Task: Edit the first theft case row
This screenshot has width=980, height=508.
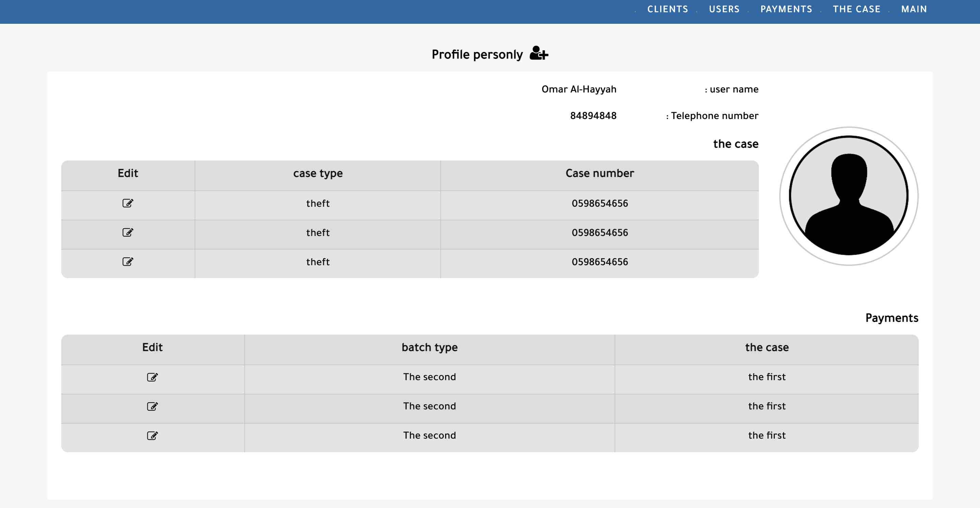Action: [x=128, y=203]
